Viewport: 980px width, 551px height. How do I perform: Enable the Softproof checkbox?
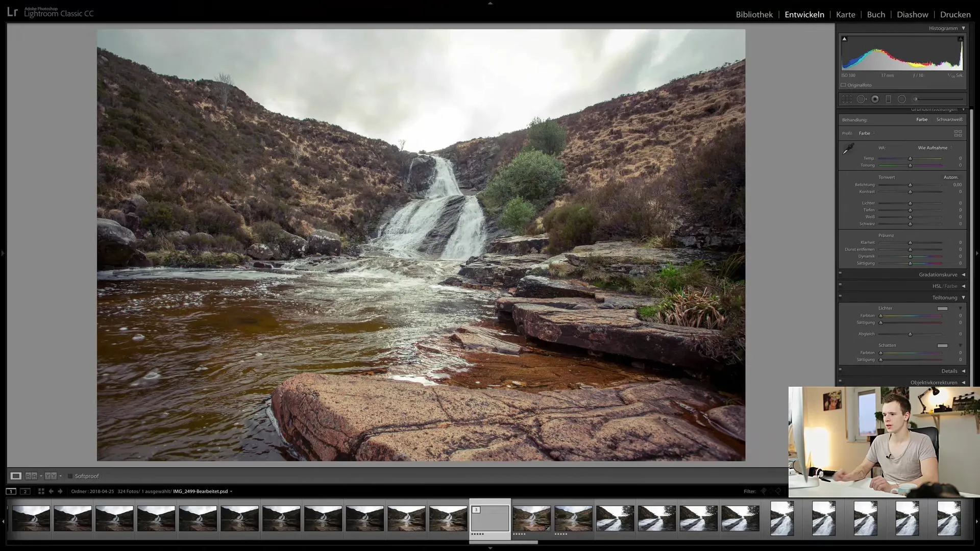click(x=70, y=476)
